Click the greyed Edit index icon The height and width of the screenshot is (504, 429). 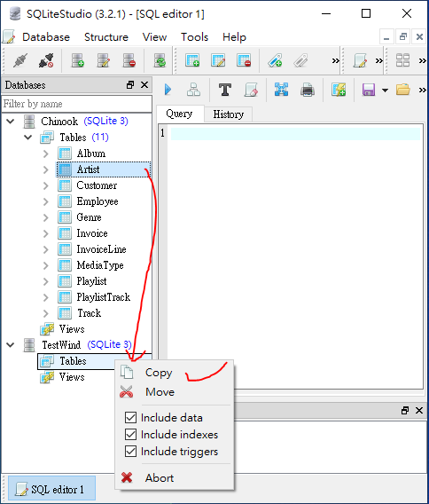[300, 60]
